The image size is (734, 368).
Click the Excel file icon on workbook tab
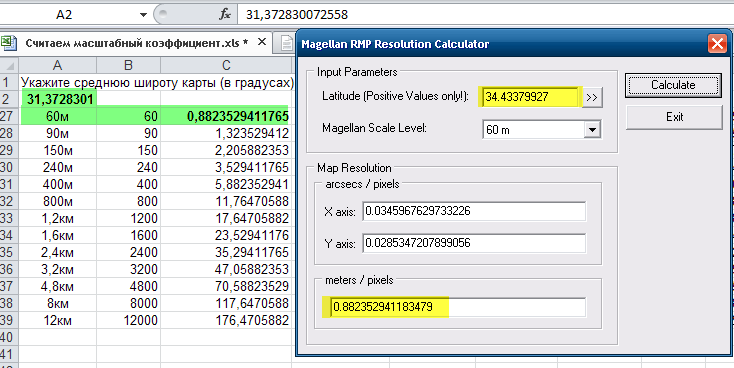(x=8, y=43)
